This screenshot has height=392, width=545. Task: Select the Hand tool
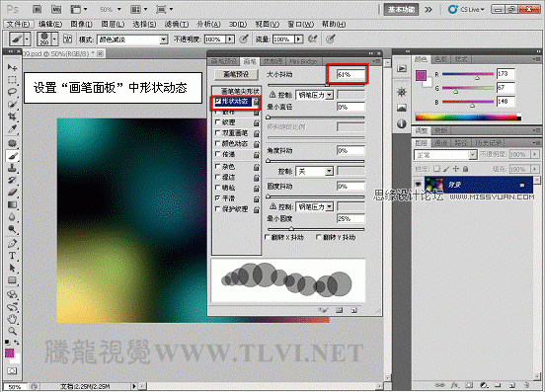pos(12,318)
